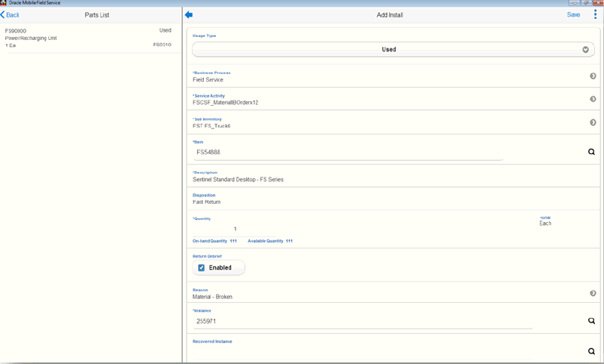Image resolution: width=604 pixels, height=364 pixels.
Task: Save the install record
Action: tap(573, 14)
